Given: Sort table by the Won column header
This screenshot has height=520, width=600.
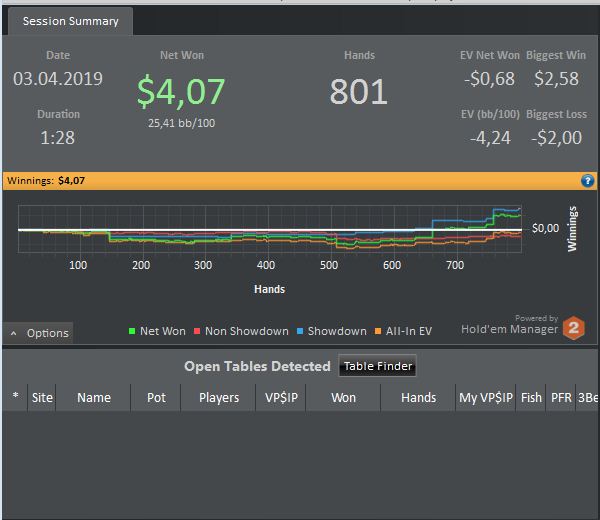Looking at the screenshot, I should tap(343, 398).
